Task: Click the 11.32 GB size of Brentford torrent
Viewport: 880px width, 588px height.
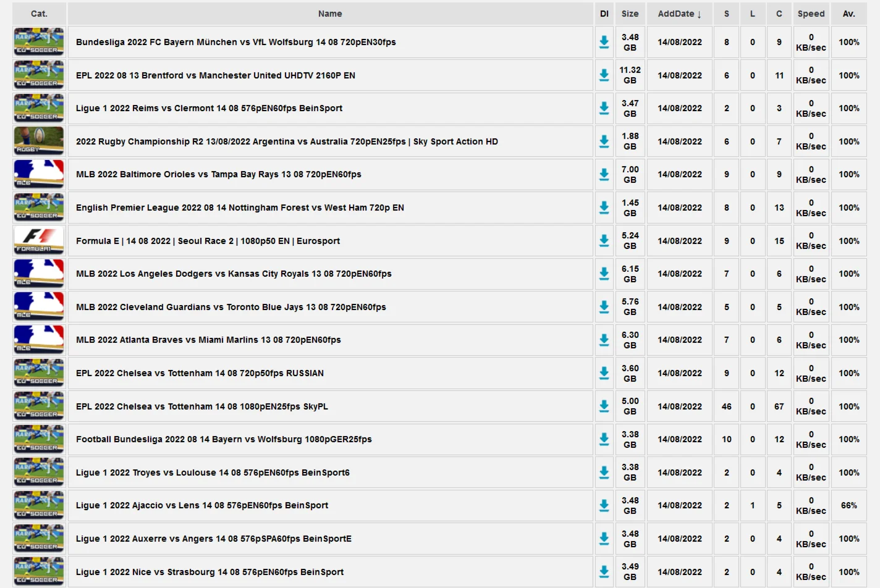Action: tap(630, 75)
